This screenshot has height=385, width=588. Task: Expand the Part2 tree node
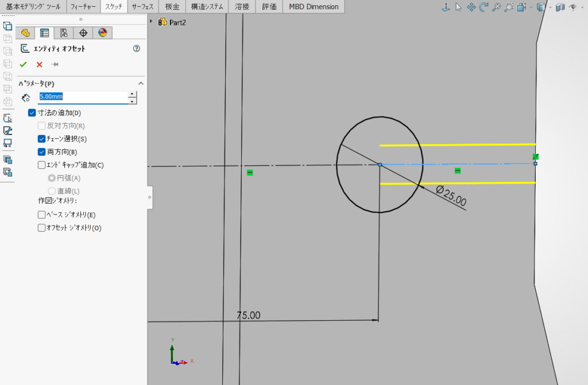tap(151, 22)
